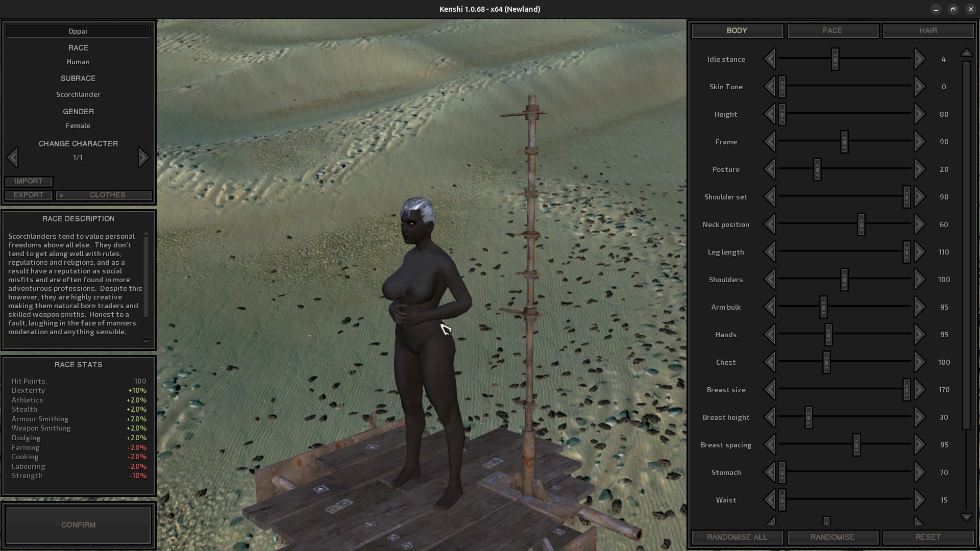
Task: Decrease Waist with left arrow
Action: tap(770, 500)
